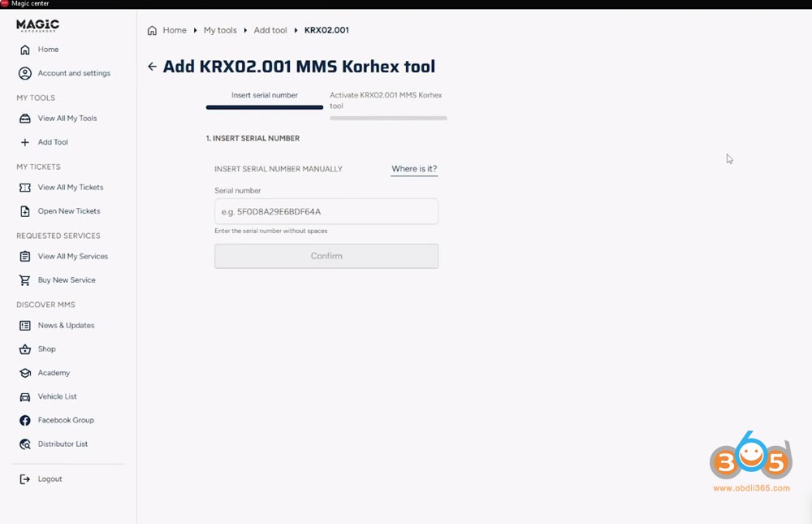Viewport: 812px width, 524px height.
Task: Go to My tools breadcrumb link
Action: pos(220,31)
